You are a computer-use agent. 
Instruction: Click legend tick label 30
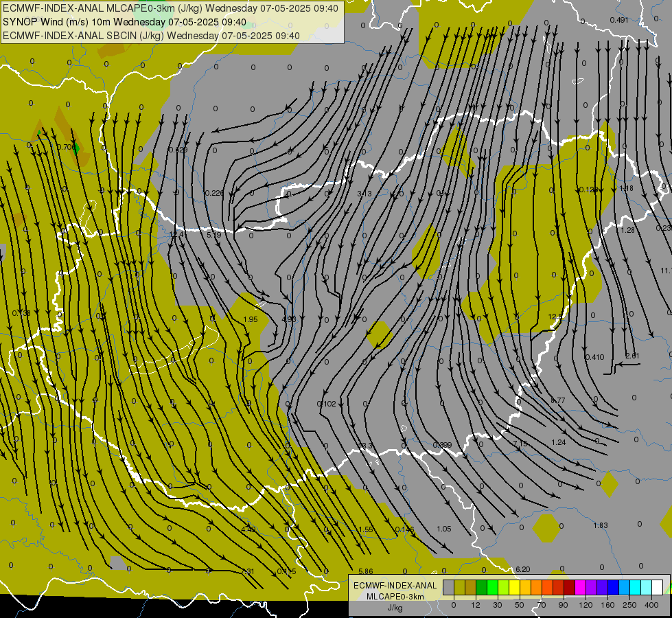click(x=497, y=605)
